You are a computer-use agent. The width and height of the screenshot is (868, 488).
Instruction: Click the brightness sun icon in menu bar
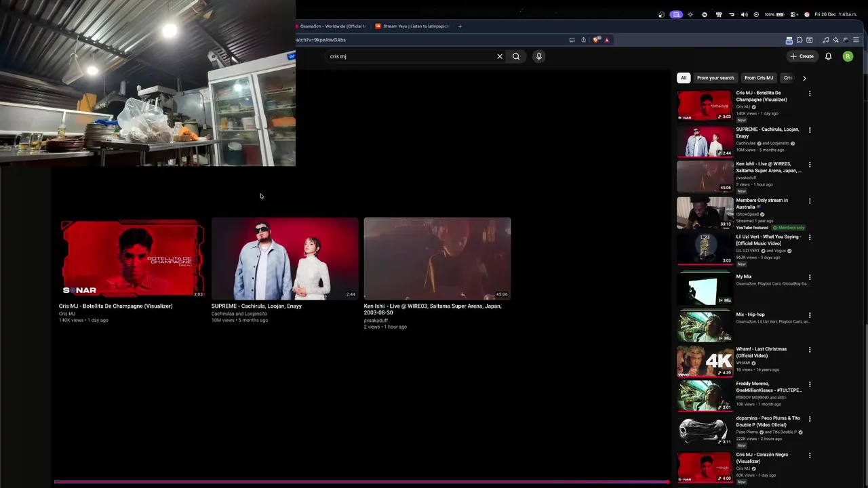(690, 14)
